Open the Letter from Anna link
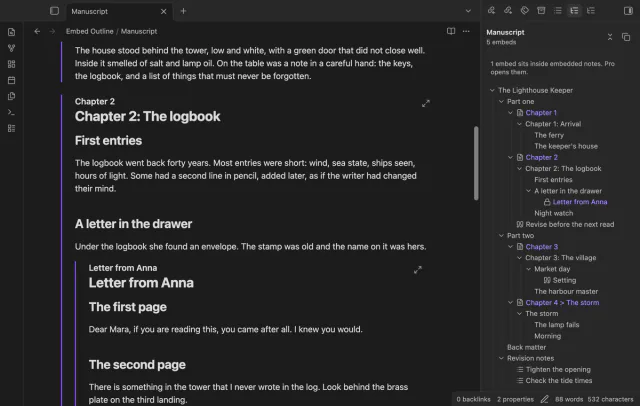This screenshot has height=406, width=640. (x=580, y=202)
